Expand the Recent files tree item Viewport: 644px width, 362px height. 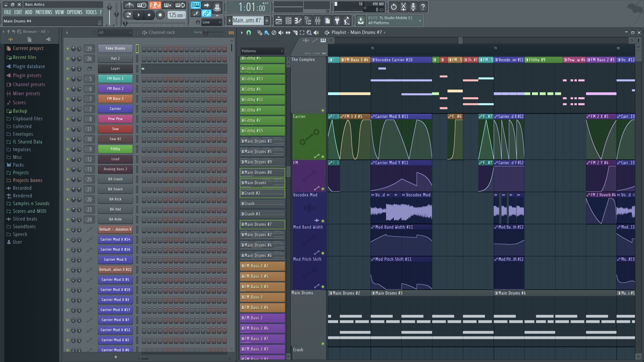24,57
